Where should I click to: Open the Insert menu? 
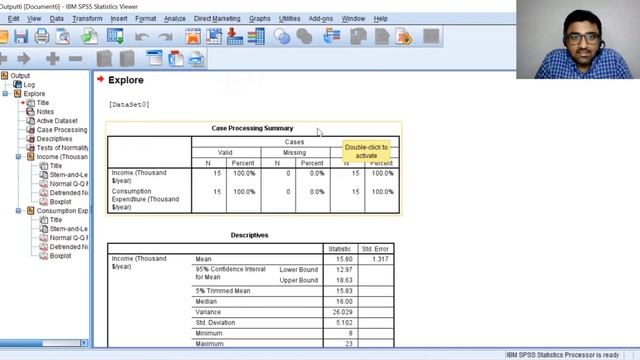click(119, 19)
